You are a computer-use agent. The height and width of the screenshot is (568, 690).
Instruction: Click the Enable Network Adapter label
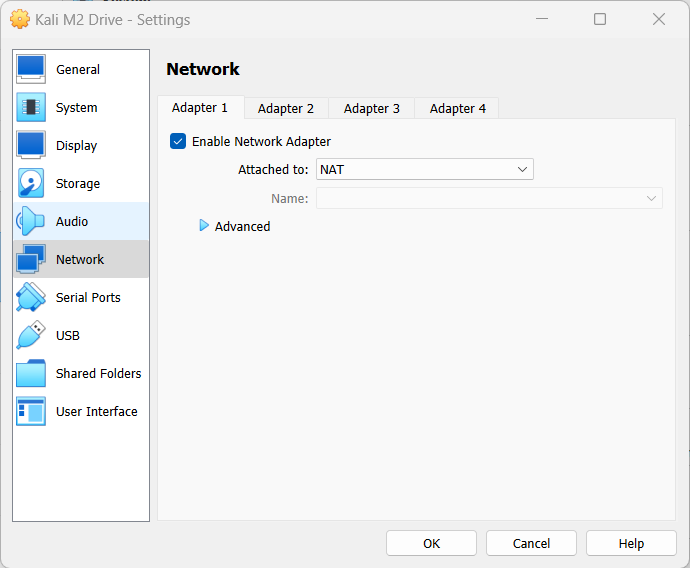(261, 142)
